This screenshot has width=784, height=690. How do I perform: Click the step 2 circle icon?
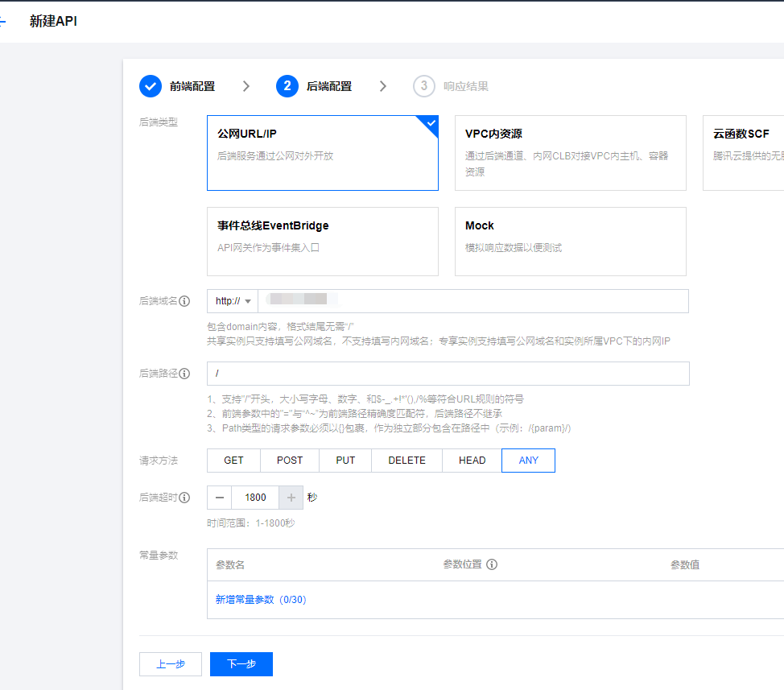287,86
